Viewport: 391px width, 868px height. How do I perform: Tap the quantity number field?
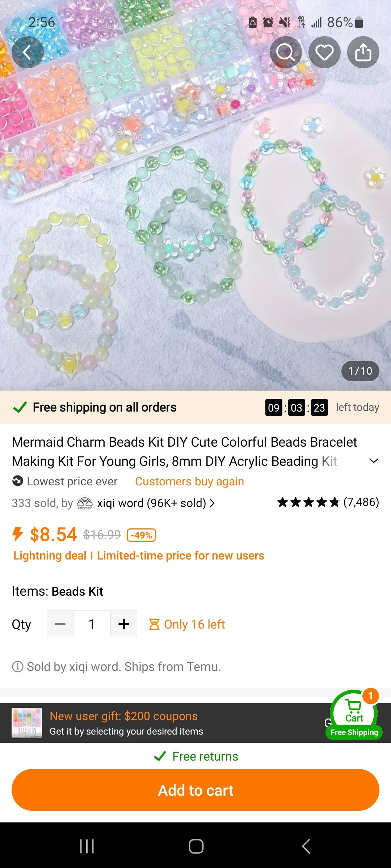pyautogui.click(x=92, y=624)
